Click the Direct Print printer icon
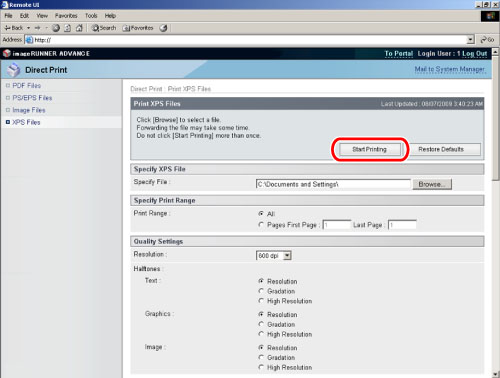The width and height of the screenshot is (500, 378). (x=14, y=70)
